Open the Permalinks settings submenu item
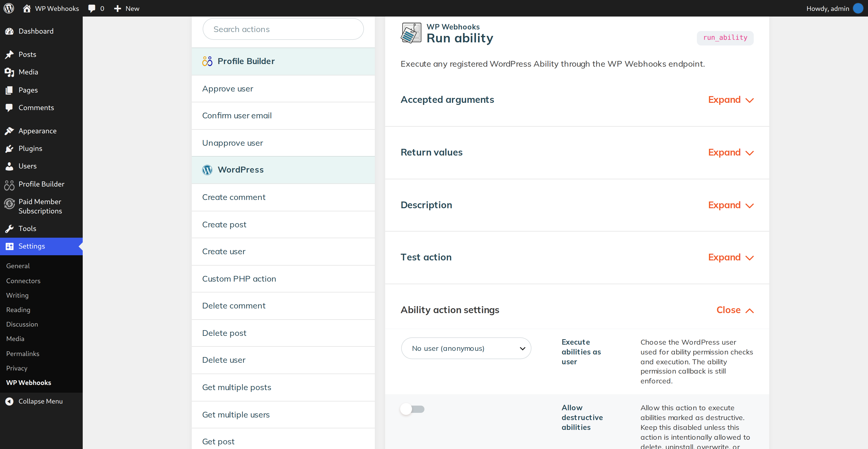Image resolution: width=868 pixels, height=449 pixels. pyautogui.click(x=22, y=353)
